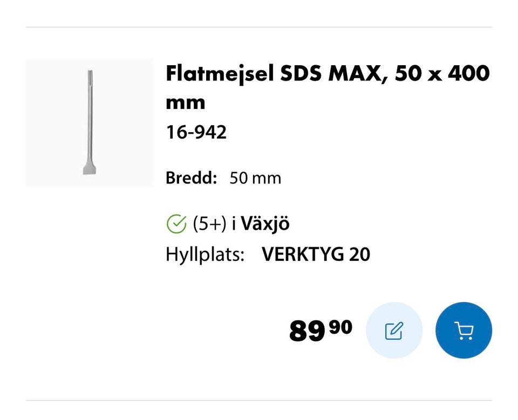Select article number 16-942
The image size is (518, 420).
pos(196,133)
